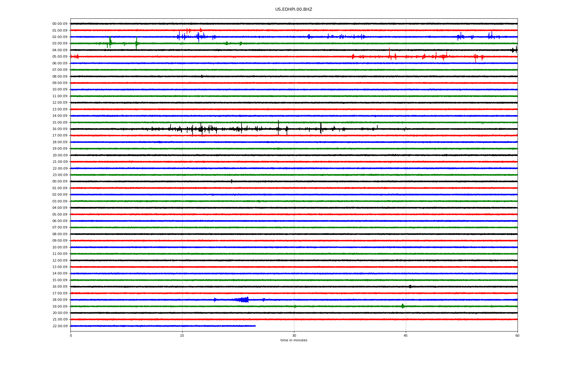Click the first tall green spike on upper 03:00:09 trace
This screenshot has width=588, height=368.
[110, 42]
